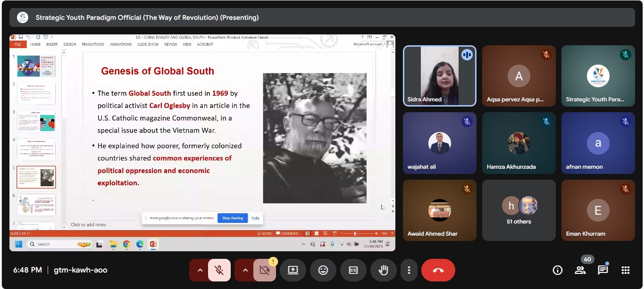Open the activities grid icon
This screenshot has height=289, width=644.
click(x=625, y=270)
